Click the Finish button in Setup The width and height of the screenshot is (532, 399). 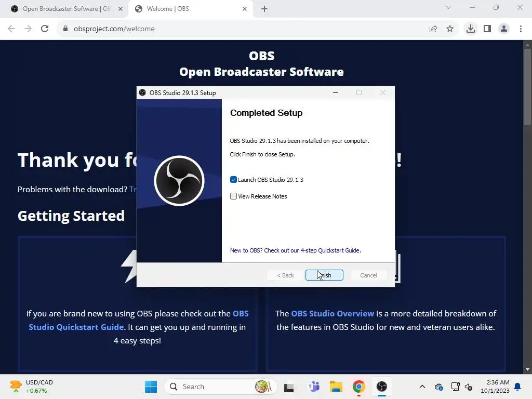(324, 275)
